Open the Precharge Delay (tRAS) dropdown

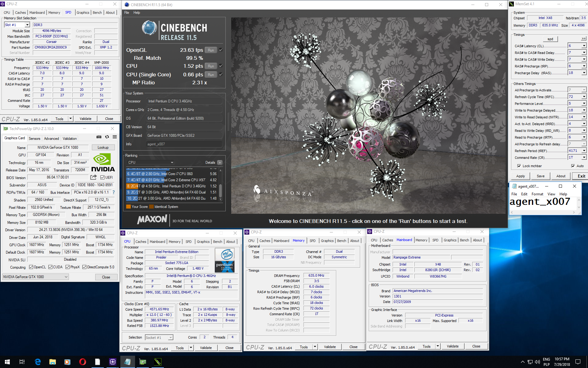point(584,73)
